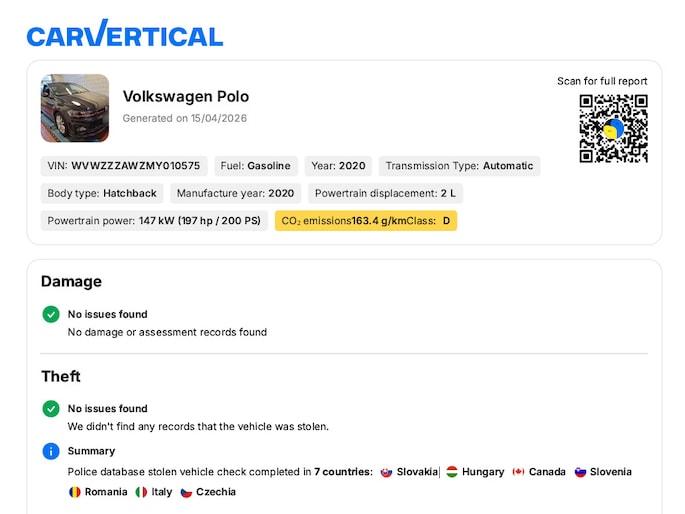
Task: Open the Volkswagen Polo car thumbnail
Action: point(75,108)
